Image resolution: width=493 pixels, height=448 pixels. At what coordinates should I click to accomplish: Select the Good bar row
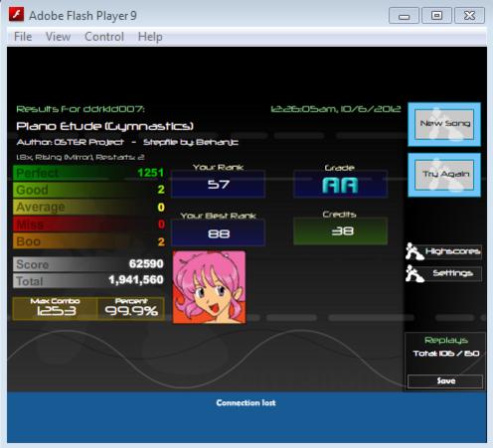(88, 190)
